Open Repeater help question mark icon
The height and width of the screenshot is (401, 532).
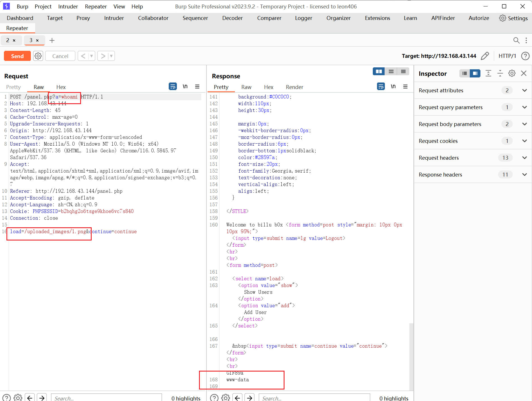[525, 56]
